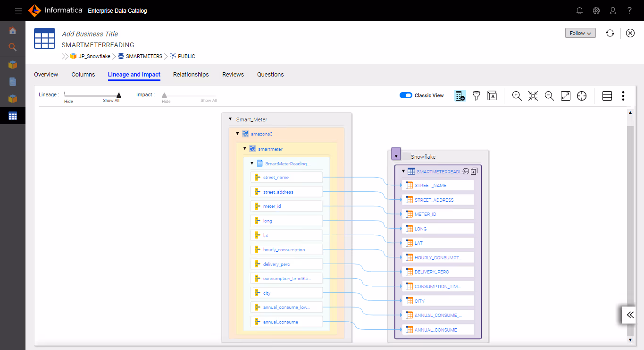Select the city source column
The height and width of the screenshot is (350, 644).
(286, 293)
